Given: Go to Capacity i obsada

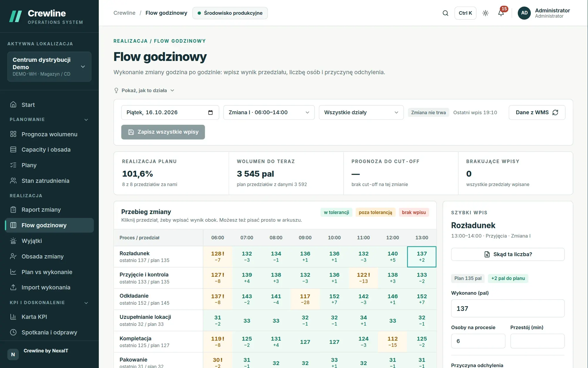Looking at the screenshot, I should [49, 150].
